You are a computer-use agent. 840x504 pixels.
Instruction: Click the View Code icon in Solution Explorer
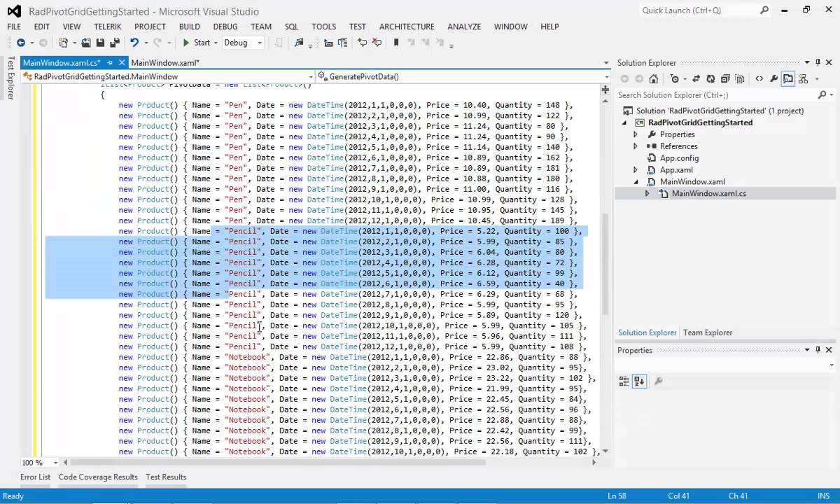[x=759, y=79]
